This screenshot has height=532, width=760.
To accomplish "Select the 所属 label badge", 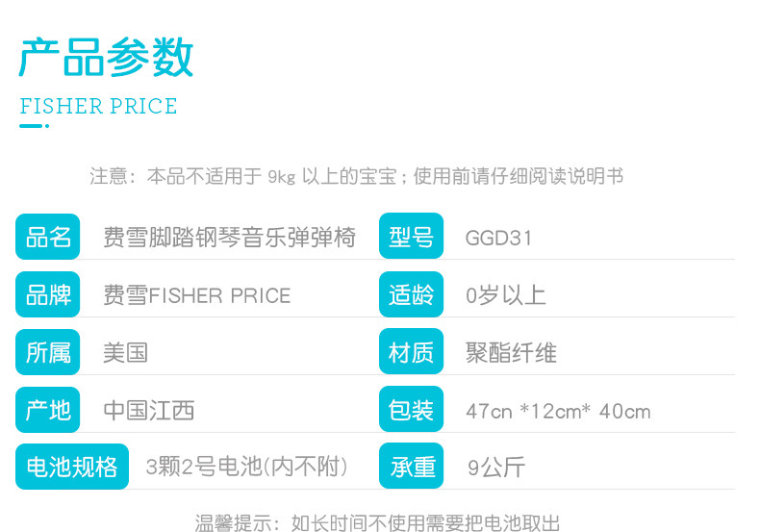I will 48,352.
